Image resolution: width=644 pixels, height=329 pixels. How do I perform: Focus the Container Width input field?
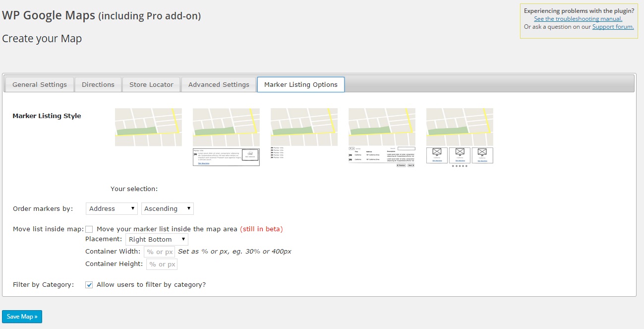[159, 252]
